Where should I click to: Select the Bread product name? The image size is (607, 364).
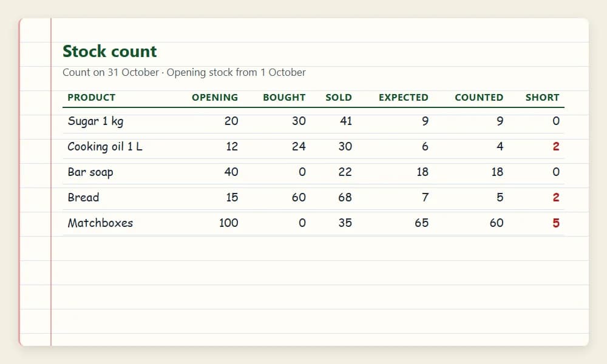[x=83, y=197]
